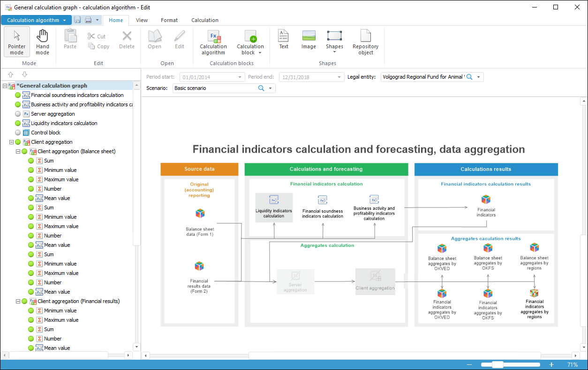Switch to the Calculation ribbon tab
588x370 pixels.
205,20
